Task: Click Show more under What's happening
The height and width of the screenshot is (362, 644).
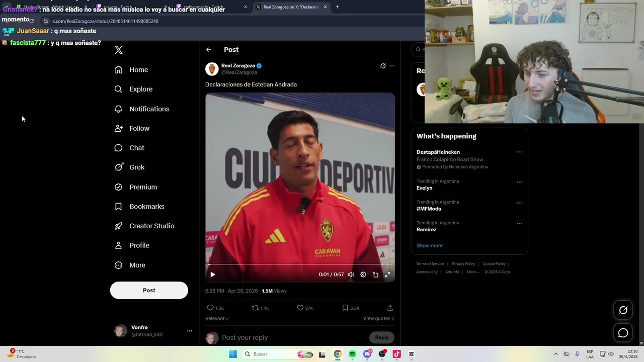Action: click(x=430, y=245)
